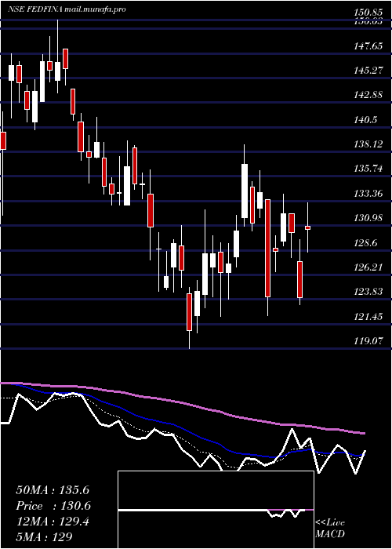Click the NSE FEDFINA mail.munafa.pro title

click(x=67, y=9)
